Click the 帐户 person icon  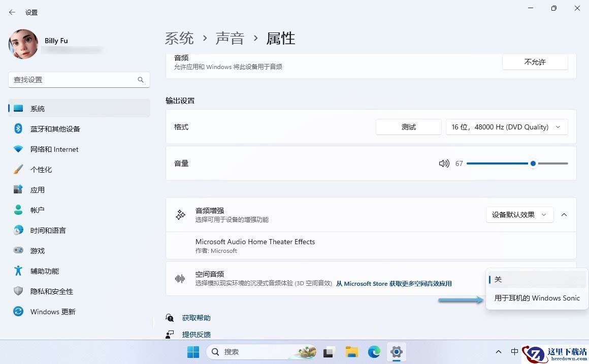18,210
